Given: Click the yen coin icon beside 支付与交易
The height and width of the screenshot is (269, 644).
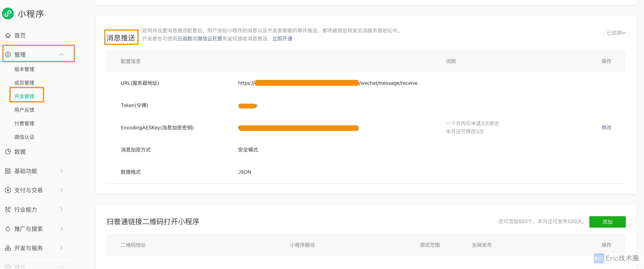Looking at the screenshot, I should point(8,190).
